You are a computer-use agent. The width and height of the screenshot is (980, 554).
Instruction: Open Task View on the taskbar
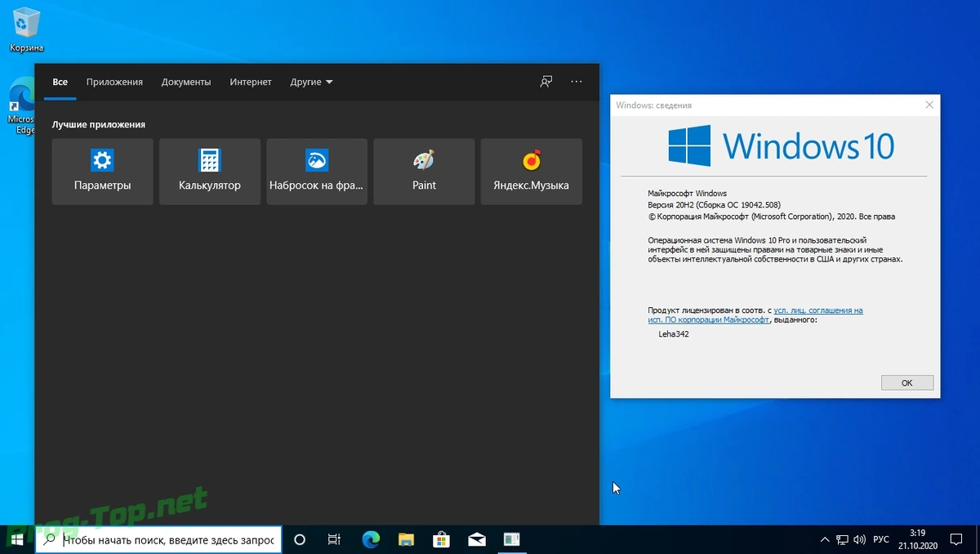pos(334,539)
